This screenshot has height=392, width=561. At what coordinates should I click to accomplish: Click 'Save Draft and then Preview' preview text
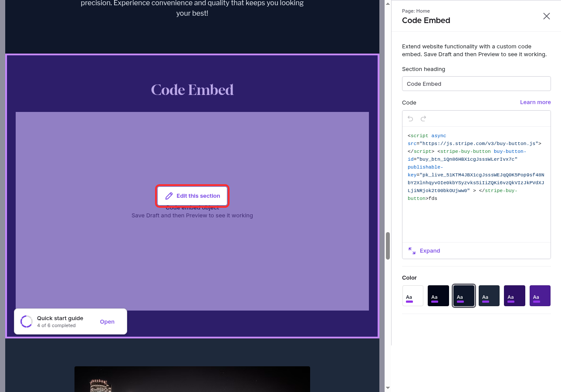[x=192, y=215]
